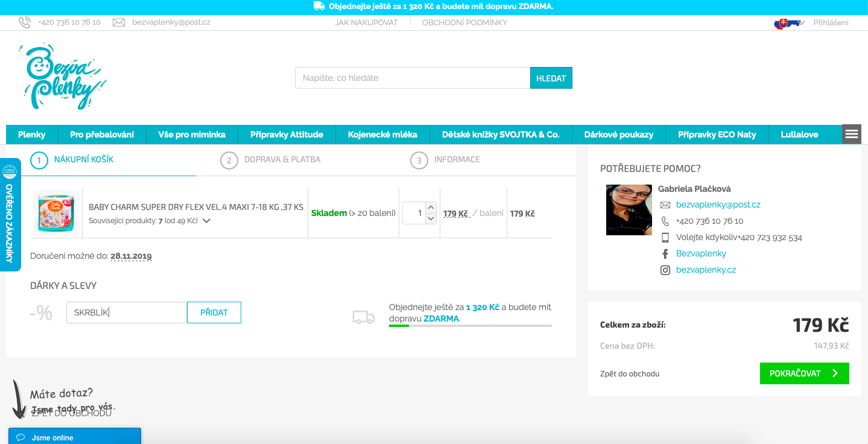This screenshot has width=868, height=444.
Task: Increase quantity with the up arrow
Action: (x=431, y=208)
